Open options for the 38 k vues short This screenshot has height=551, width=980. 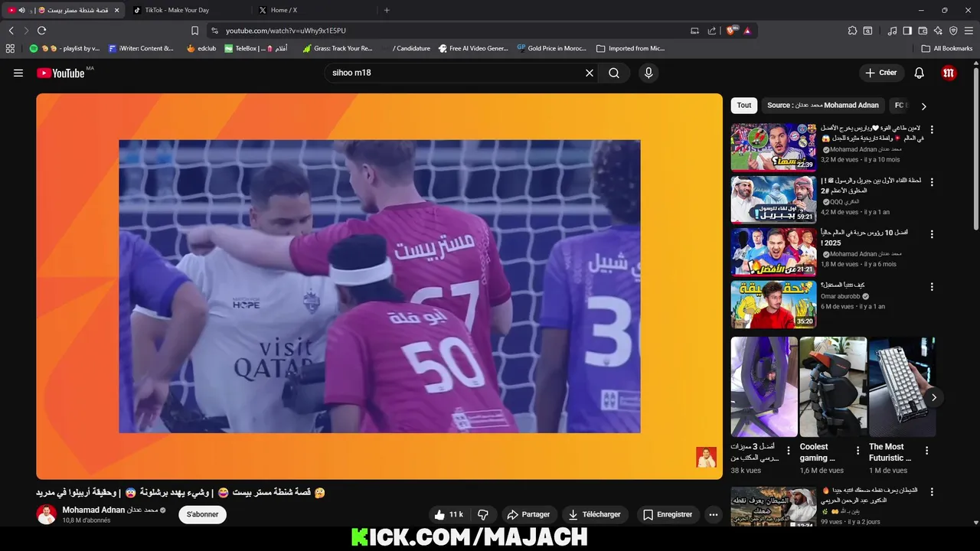pyautogui.click(x=789, y=451)
